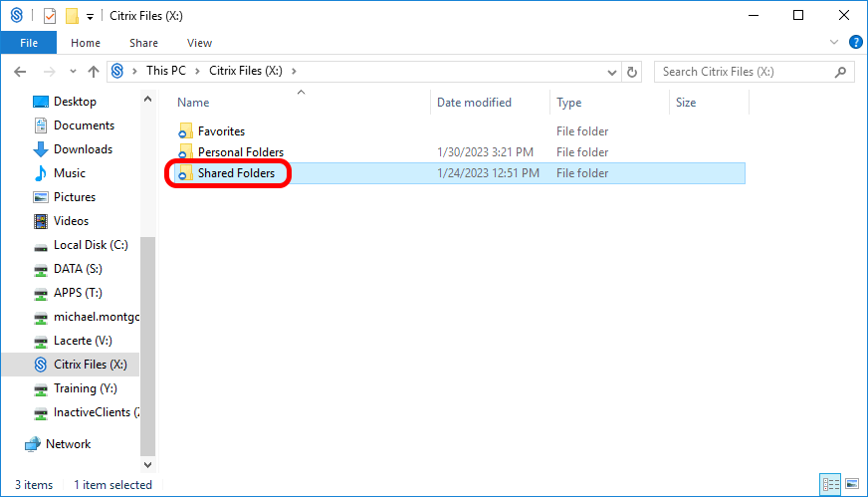Image resolution: width=868 pixels, height=497 pixels.
Task: Click the Citrix icon in address bar
Action: [x=117, y=71]
